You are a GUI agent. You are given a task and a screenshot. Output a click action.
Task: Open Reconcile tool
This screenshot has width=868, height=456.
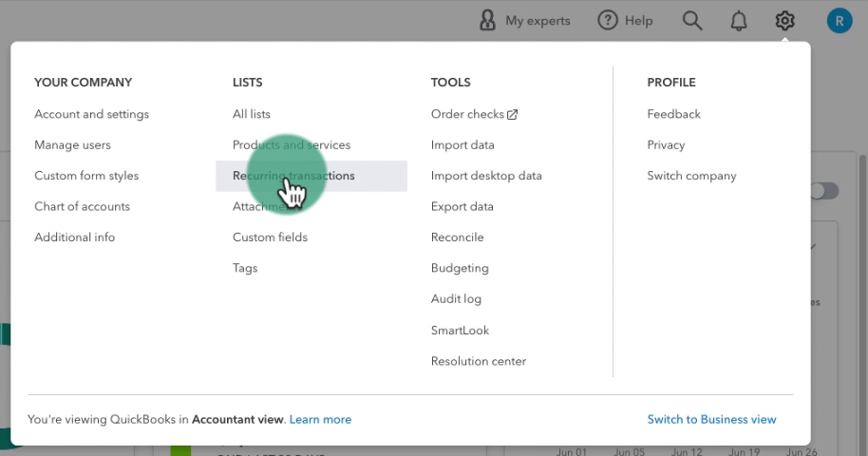point(457,237)
